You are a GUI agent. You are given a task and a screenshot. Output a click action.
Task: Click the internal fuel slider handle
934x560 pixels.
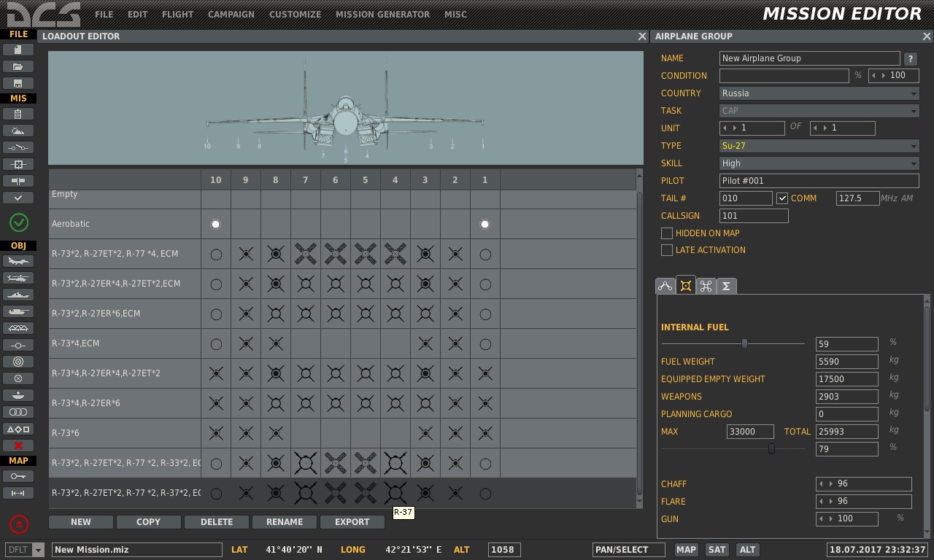pyautogui.click(x=744, y=343)
